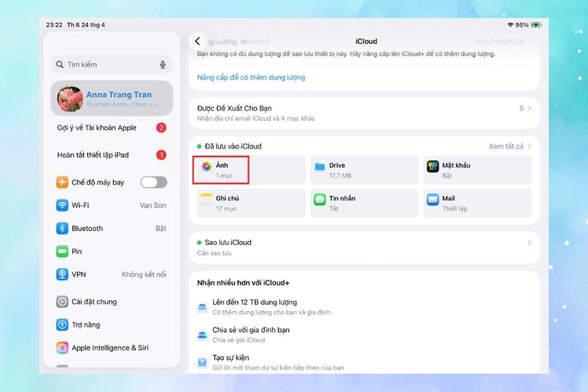This screenshot has height=392, width=588.
Task: Open Sao lưu iCloud backup chevron
Action: tap(529, 243)
